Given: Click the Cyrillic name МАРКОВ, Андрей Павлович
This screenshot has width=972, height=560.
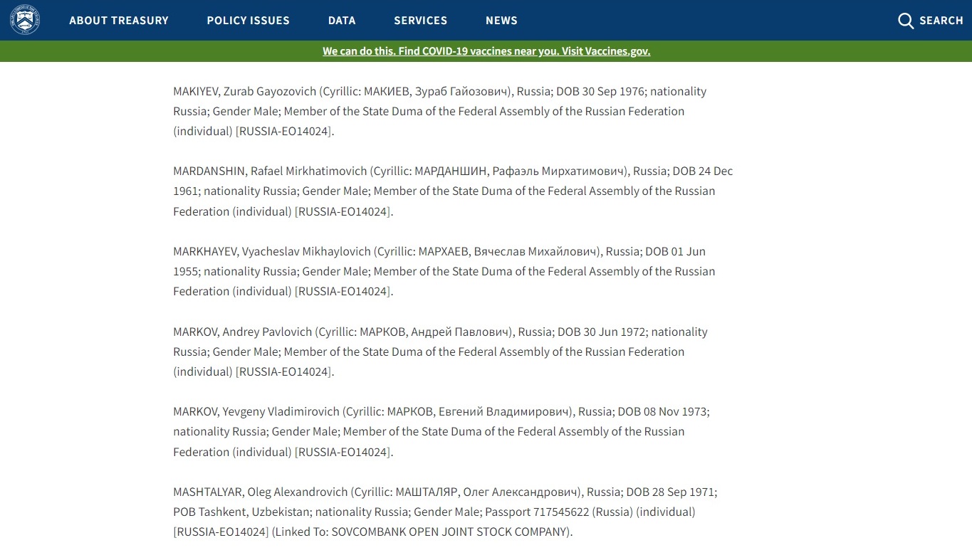Looking at the screenshot, I should (x=436, y=332).
